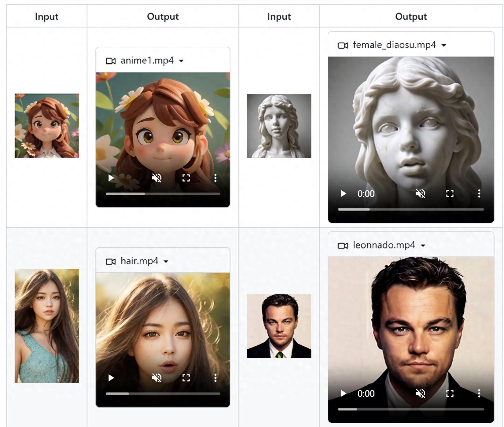Image resolution: width=504 pixels, height=427 pixels.
Task: Unmute the anime1.mp4 video
Action: click(157, 178)
